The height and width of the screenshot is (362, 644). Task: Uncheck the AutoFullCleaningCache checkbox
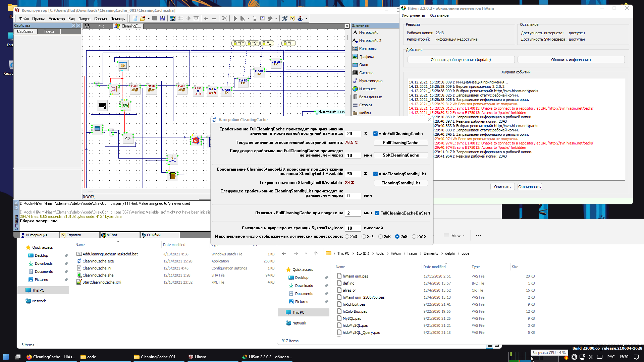(x=375, y=134)
